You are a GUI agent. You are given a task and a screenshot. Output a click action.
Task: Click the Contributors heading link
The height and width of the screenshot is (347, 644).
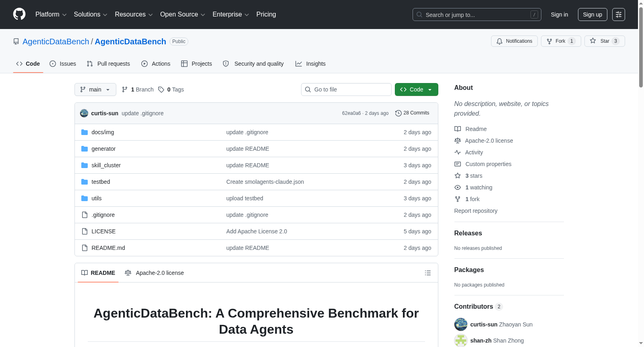pyautogui.click(x=479, y=307)
